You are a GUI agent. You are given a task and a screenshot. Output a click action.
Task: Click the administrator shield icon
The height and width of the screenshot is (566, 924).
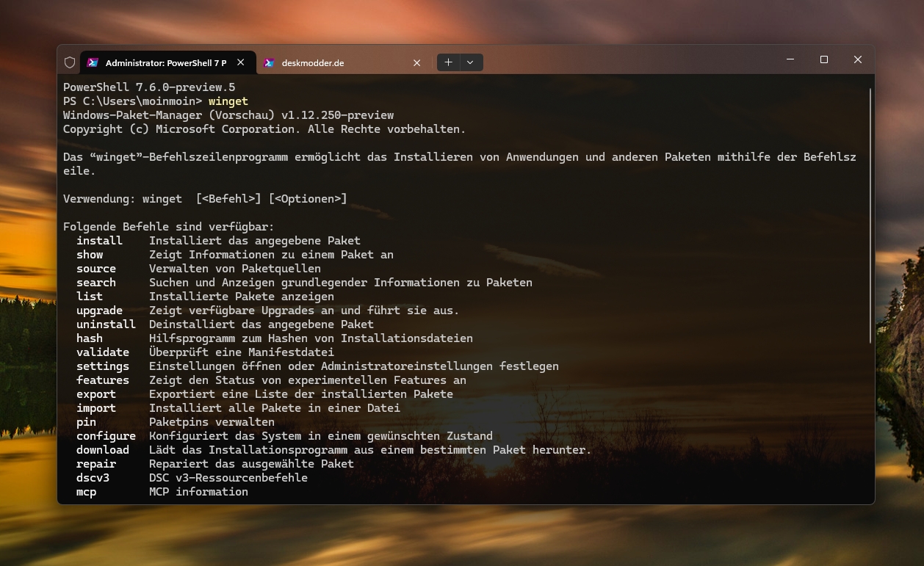(x=70, y=62)
